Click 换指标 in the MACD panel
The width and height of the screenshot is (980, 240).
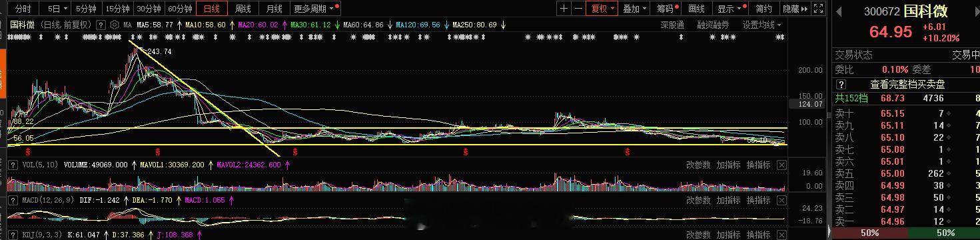758,200
